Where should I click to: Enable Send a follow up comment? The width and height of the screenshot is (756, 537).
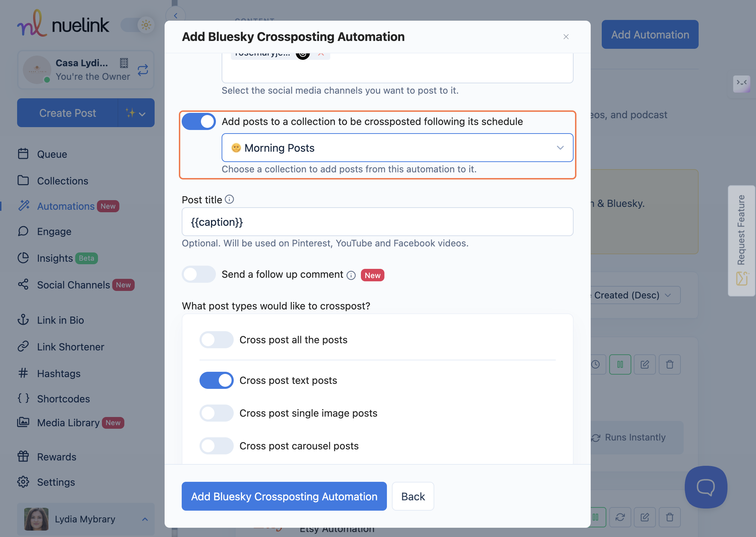tap(198, 274)
